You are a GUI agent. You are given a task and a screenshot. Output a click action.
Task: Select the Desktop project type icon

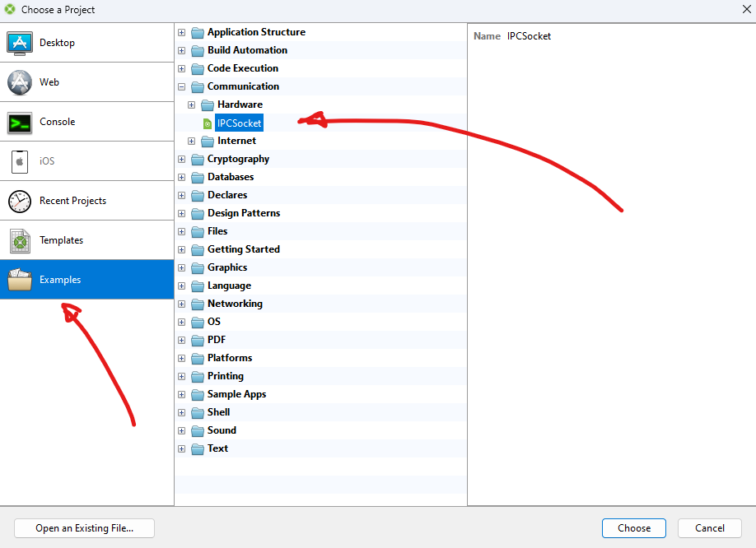click(x=20, y=43)
